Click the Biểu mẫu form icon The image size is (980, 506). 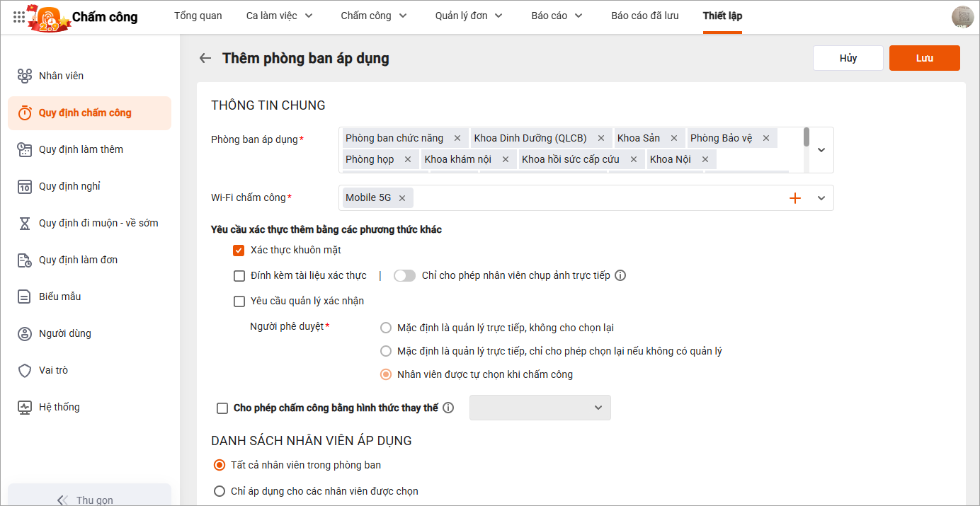tap(25, 297)
